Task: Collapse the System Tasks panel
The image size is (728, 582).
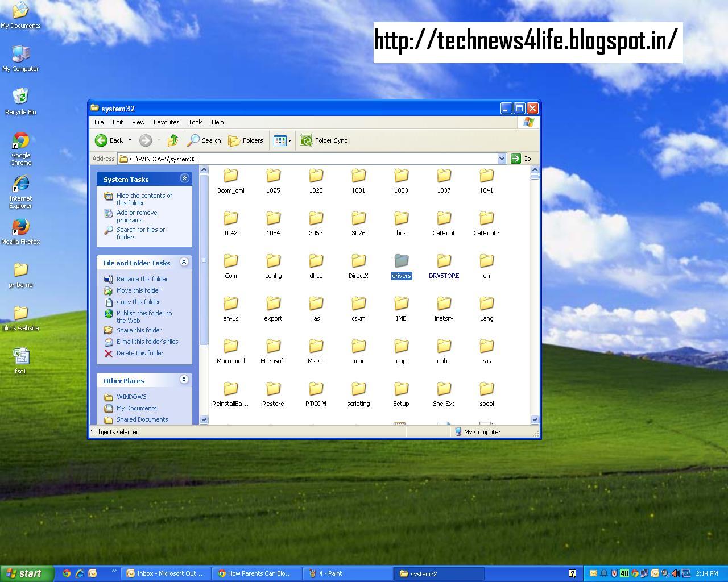Action: click(x=184, y=178)
